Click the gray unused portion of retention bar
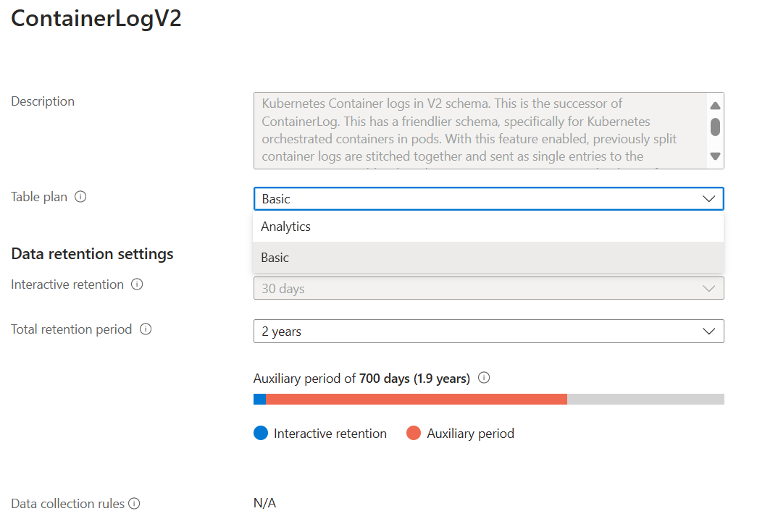The height and width of the screenshot is (532, 778). tap(645, 400)
